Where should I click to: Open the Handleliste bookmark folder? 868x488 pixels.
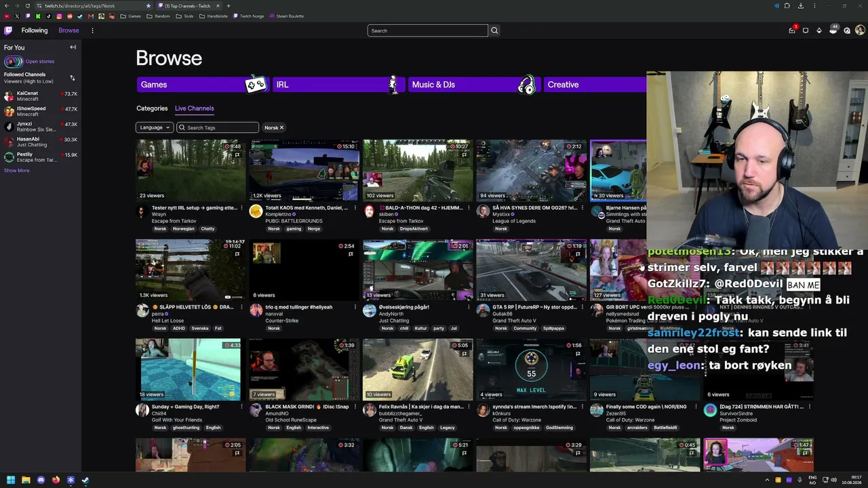pos(214,16)
